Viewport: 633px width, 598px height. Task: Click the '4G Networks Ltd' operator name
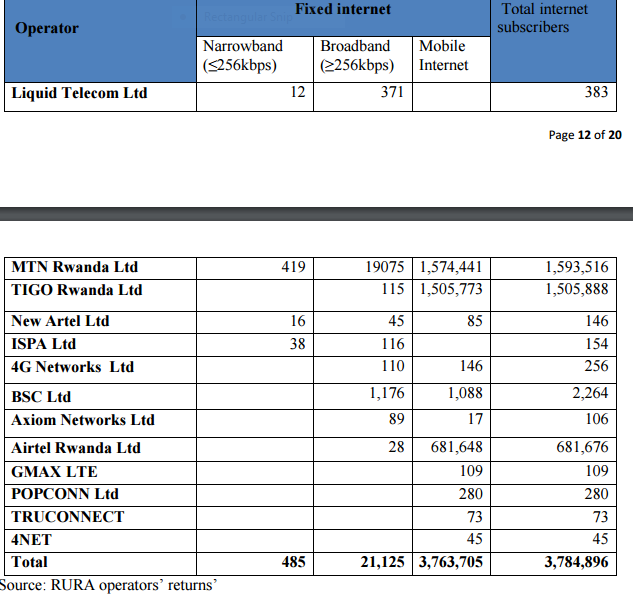(73, 367)
